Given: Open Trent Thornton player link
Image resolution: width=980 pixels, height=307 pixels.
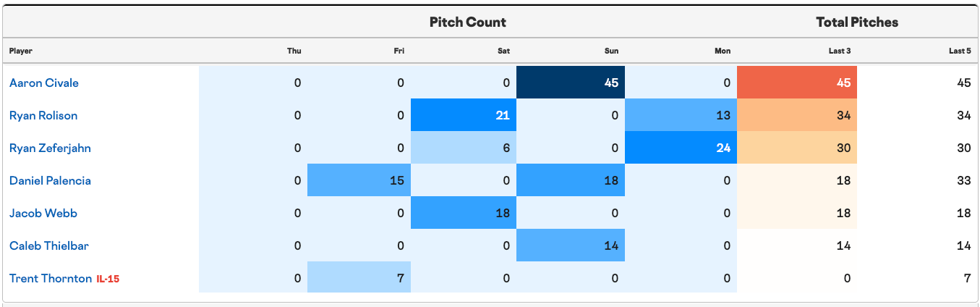Looking at the screenshot, I should [x=51, y=279].
